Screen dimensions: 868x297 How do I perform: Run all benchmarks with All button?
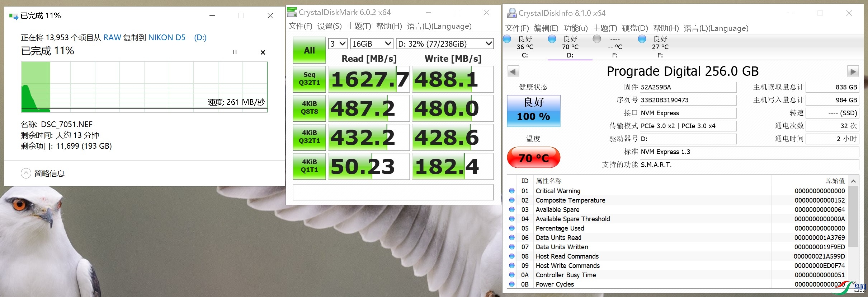pos(309,50)
